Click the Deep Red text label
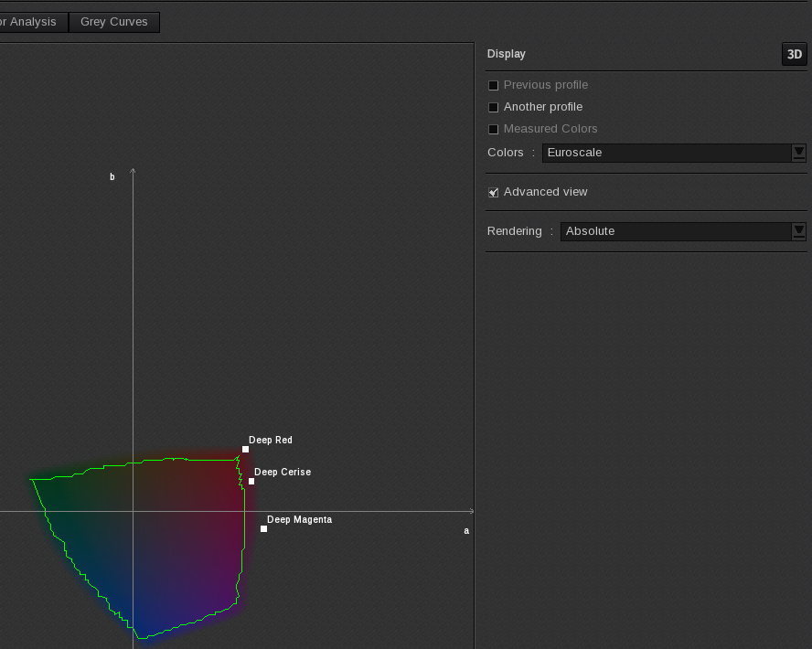Viewport: 812px width, 649px height. [270, 440]
